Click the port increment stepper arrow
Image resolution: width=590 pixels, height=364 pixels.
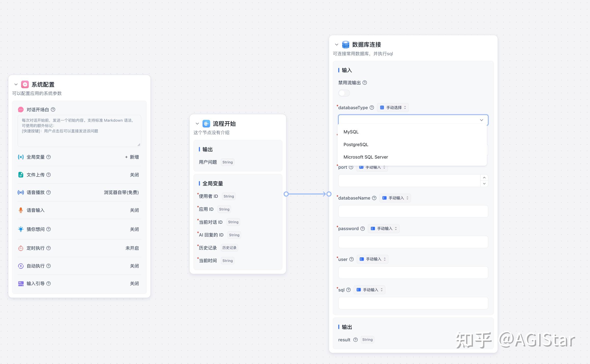click(484, 178)
